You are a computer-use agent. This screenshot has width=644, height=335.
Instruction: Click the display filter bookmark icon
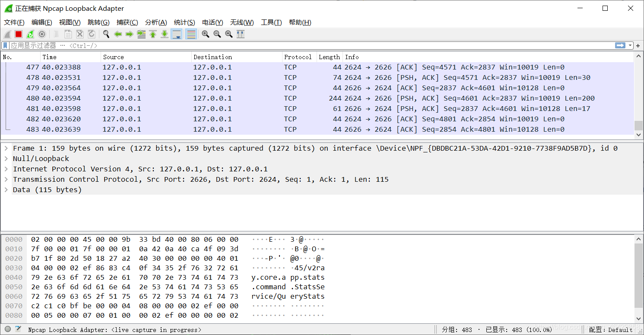(x=5, y=45)
